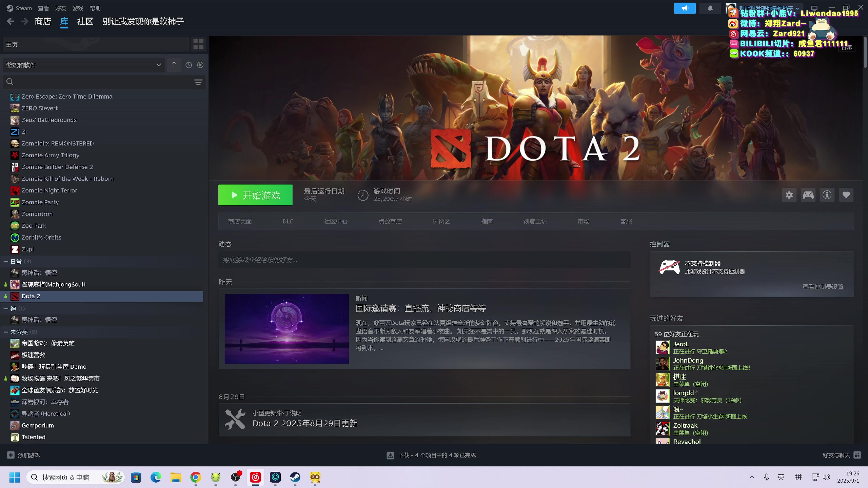This screenshot has width=868, height=488.
Task: Open the 讨论区 link
Action: (441, 221)
